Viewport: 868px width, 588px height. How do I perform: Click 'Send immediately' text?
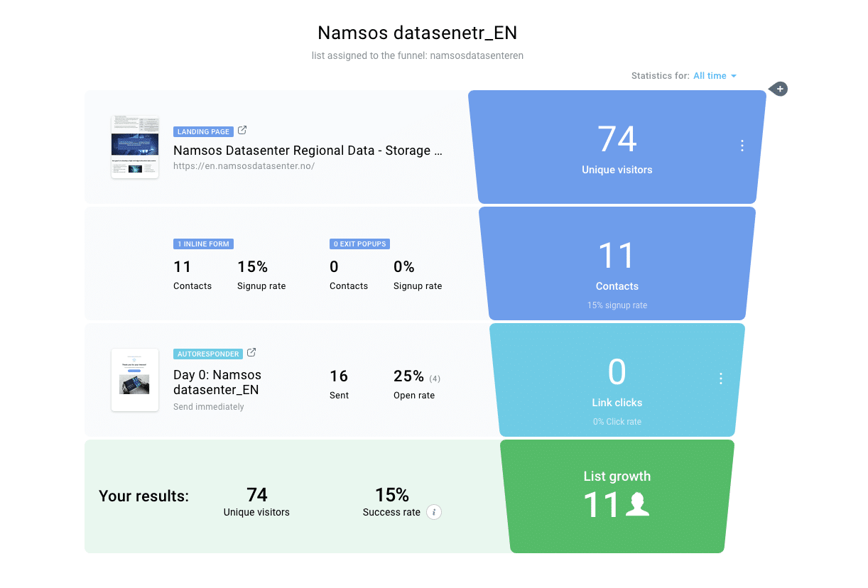(x=209, y=407)
